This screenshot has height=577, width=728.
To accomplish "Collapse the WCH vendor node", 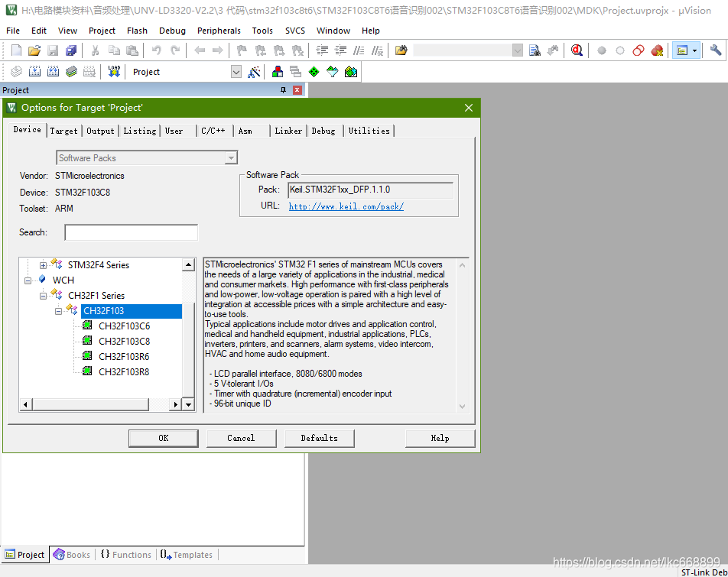I will pos(28,280).
